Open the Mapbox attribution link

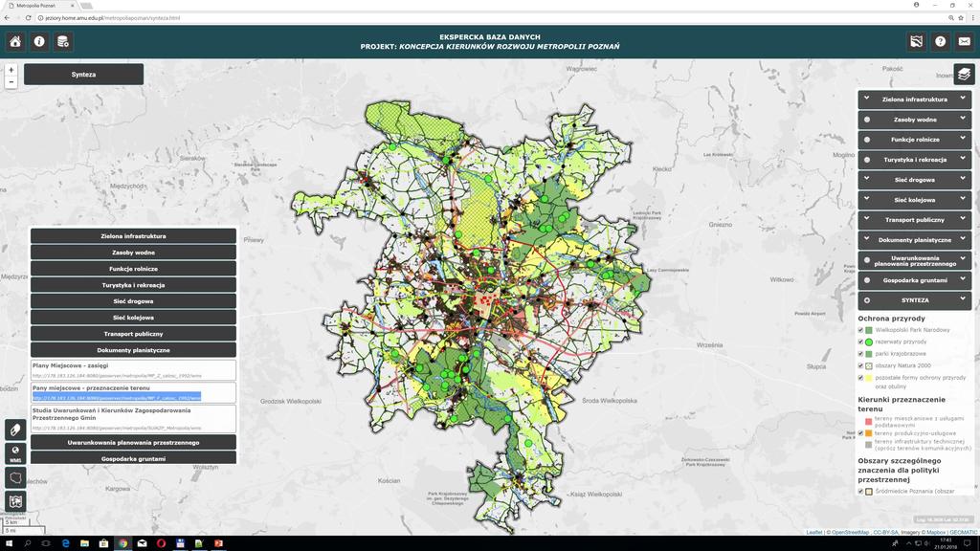tap(936, 532)
